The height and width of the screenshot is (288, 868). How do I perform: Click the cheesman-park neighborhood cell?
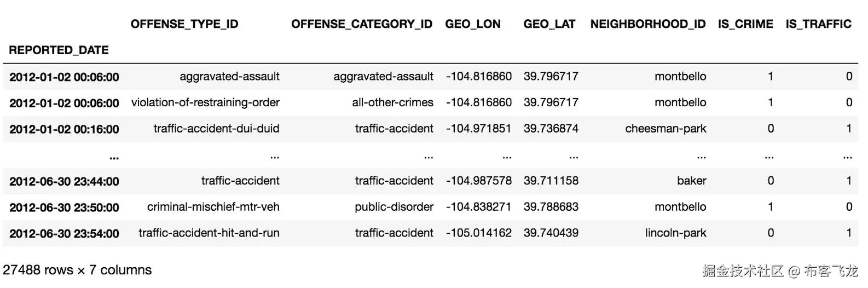pos(666,129)
